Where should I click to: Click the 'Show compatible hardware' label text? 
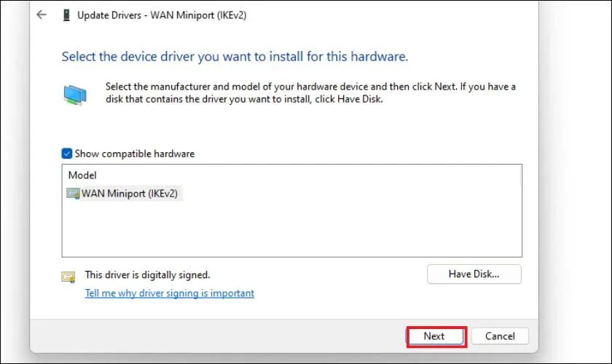135,154
